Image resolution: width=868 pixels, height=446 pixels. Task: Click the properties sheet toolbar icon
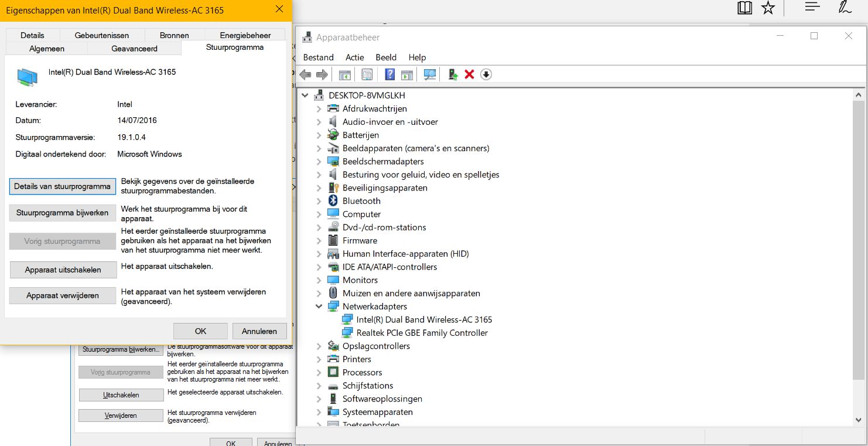coord(367,74)
